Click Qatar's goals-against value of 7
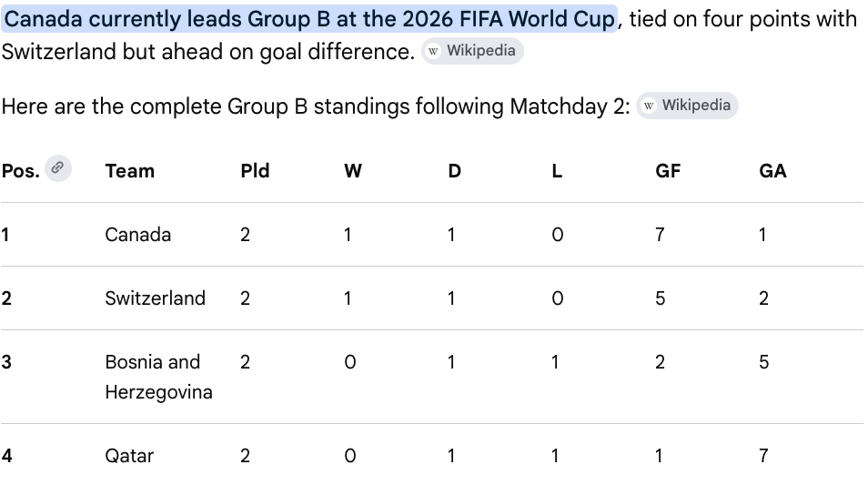 pyautogui.click(x=763, y=456)
